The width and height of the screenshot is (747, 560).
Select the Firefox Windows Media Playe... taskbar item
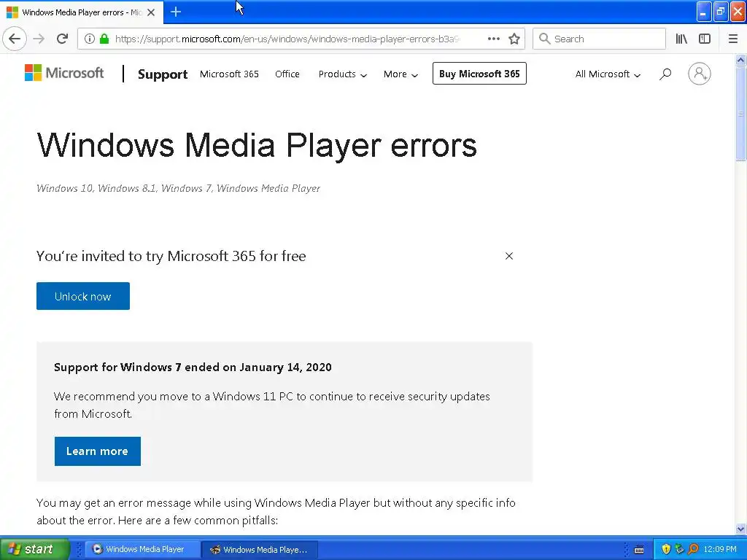(260, 549)
